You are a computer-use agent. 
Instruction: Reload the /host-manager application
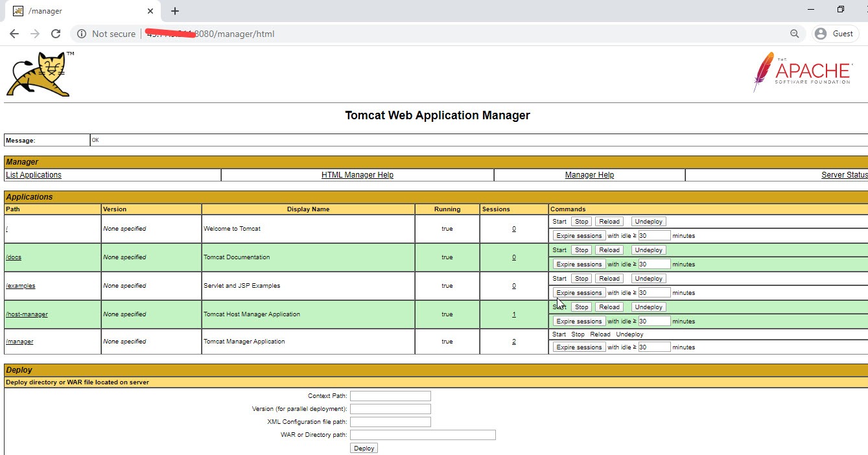click(609, 307)
